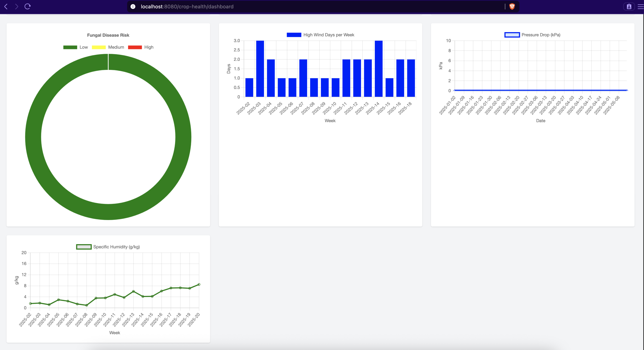Click the browser back arrow
Screen dimensions: 644x350
pos(6,7)
